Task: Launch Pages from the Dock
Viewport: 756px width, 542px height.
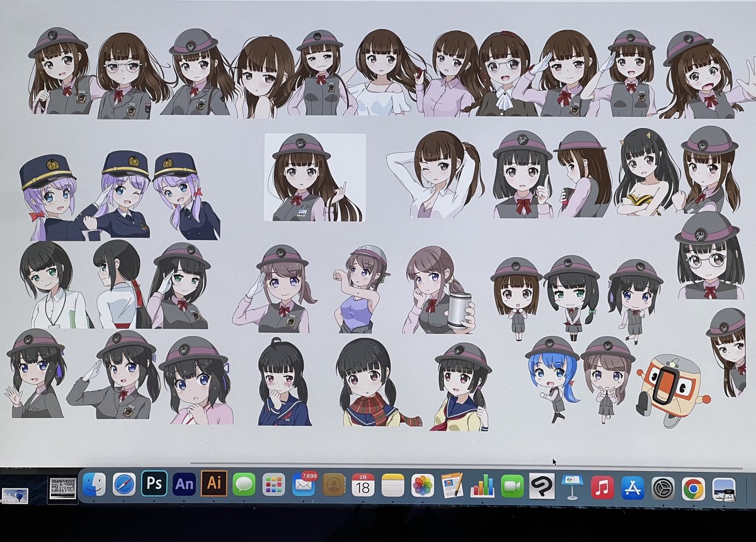Action: point(452,485)
